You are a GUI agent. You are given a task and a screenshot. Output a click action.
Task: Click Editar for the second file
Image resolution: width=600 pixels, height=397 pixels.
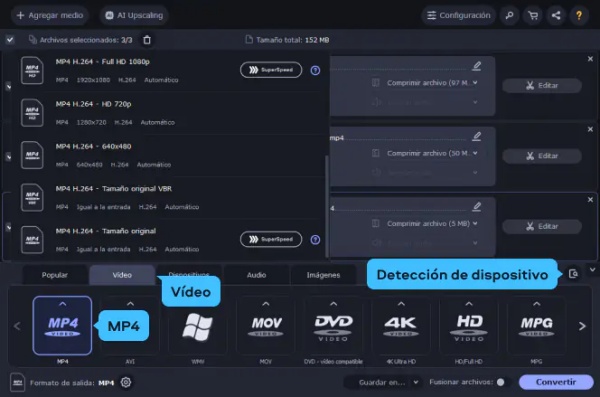(542, 156)
